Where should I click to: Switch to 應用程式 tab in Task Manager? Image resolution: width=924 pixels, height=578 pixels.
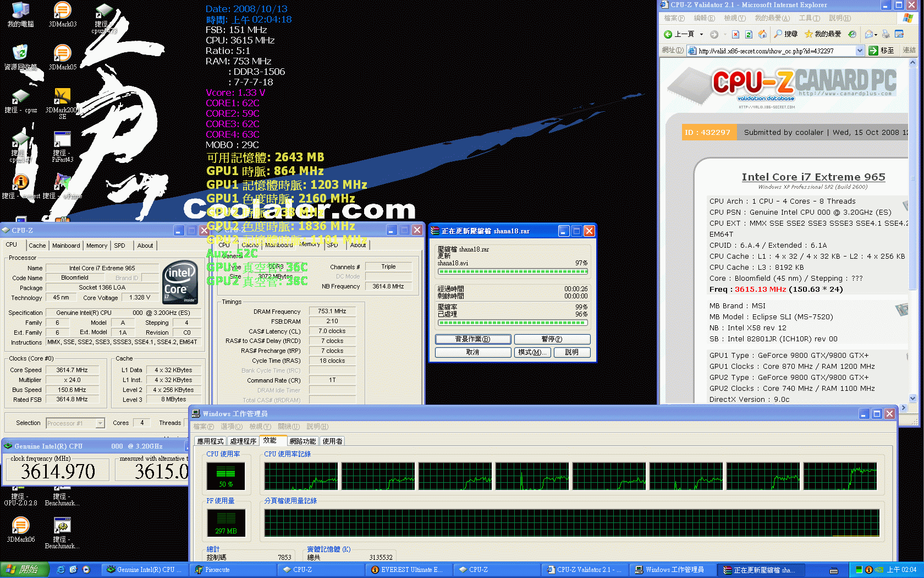pos(210,441)
